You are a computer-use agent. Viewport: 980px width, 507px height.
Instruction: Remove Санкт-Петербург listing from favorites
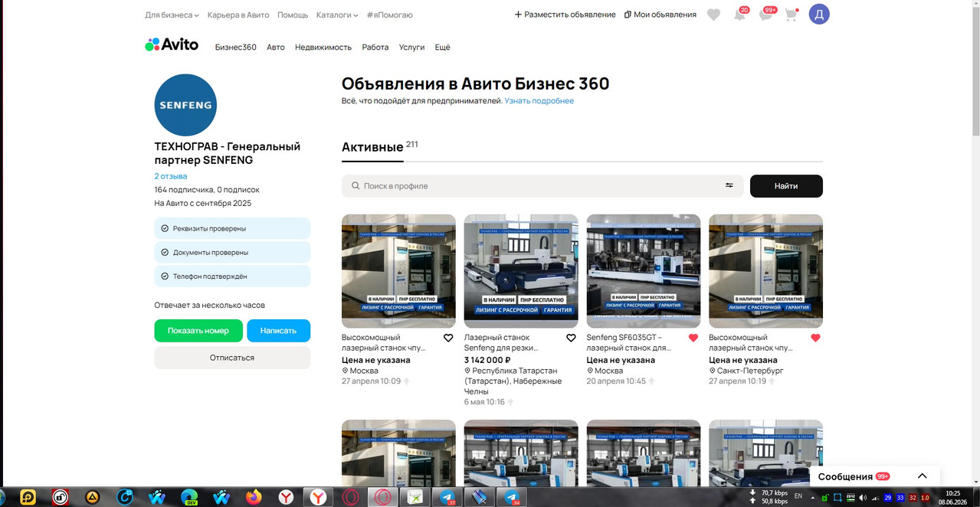click(x=815, y=338)
